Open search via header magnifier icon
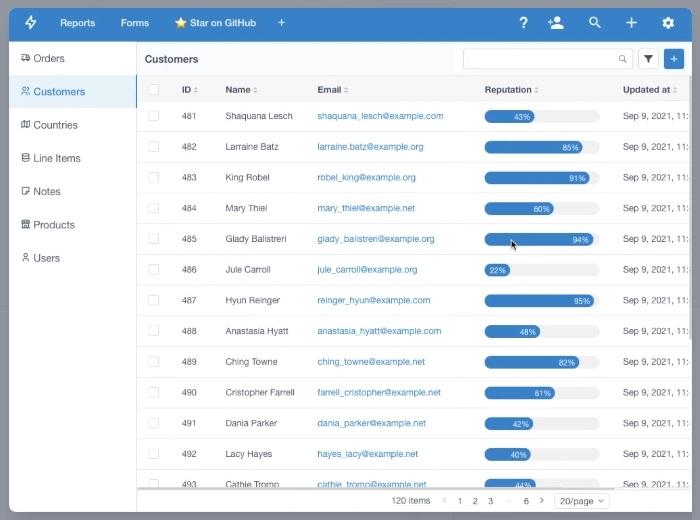The width and height of the screenshot is (700, 520). pos(595,23)
